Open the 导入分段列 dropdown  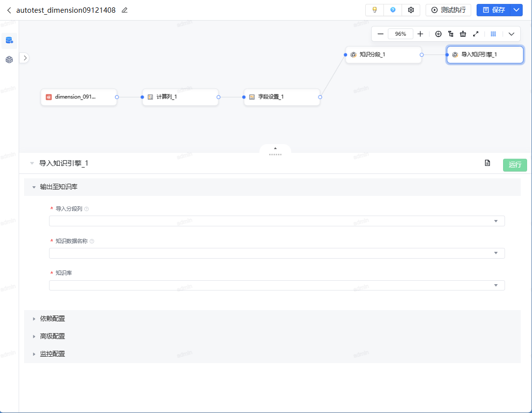click(x=277, y=221)
